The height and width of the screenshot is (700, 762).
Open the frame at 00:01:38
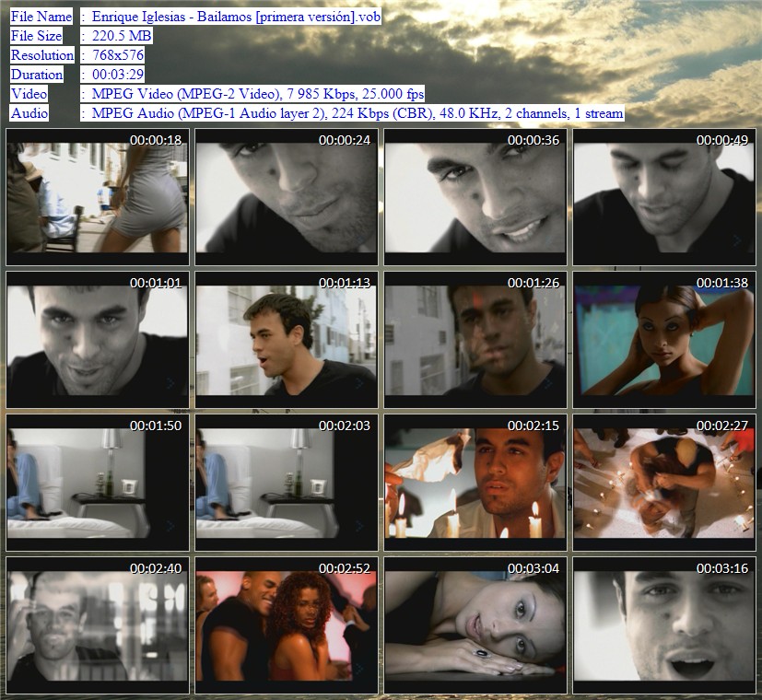[x=664, y=340]
